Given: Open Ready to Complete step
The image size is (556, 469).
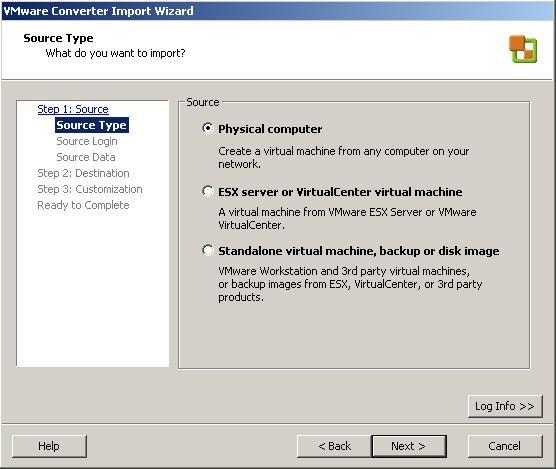Looking at the screenshot, I should click(x=83, y=205).
